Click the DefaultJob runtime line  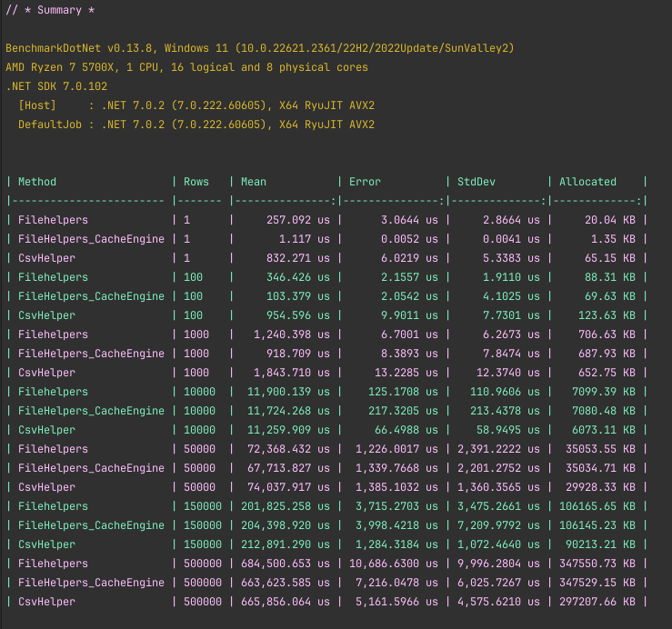pyautogui.click(x=196, y=125)
